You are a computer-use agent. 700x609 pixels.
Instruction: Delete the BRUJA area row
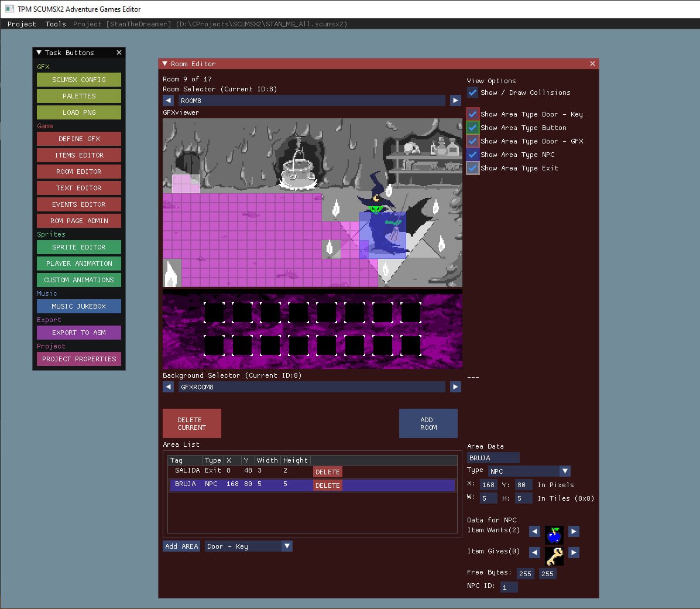tap(328, 485)
